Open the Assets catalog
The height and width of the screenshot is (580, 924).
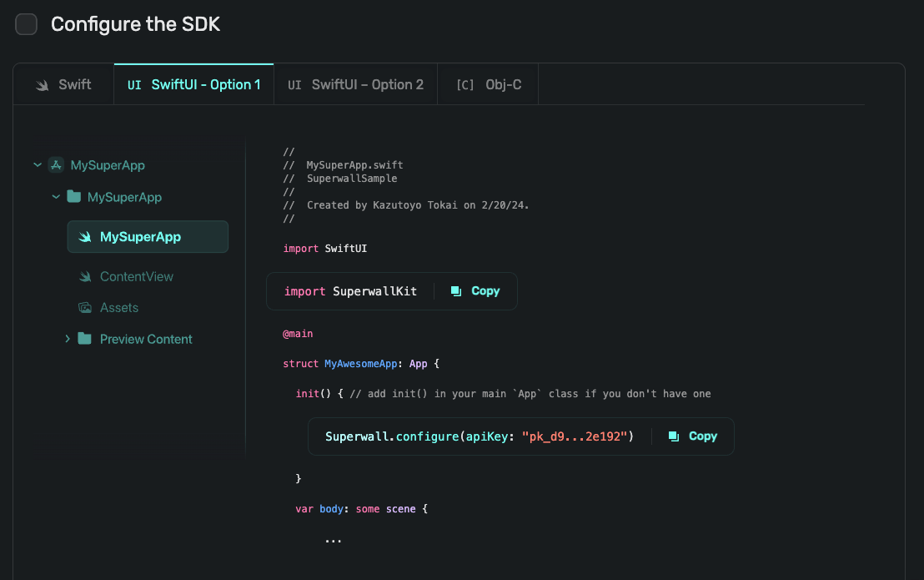[119, 308]
